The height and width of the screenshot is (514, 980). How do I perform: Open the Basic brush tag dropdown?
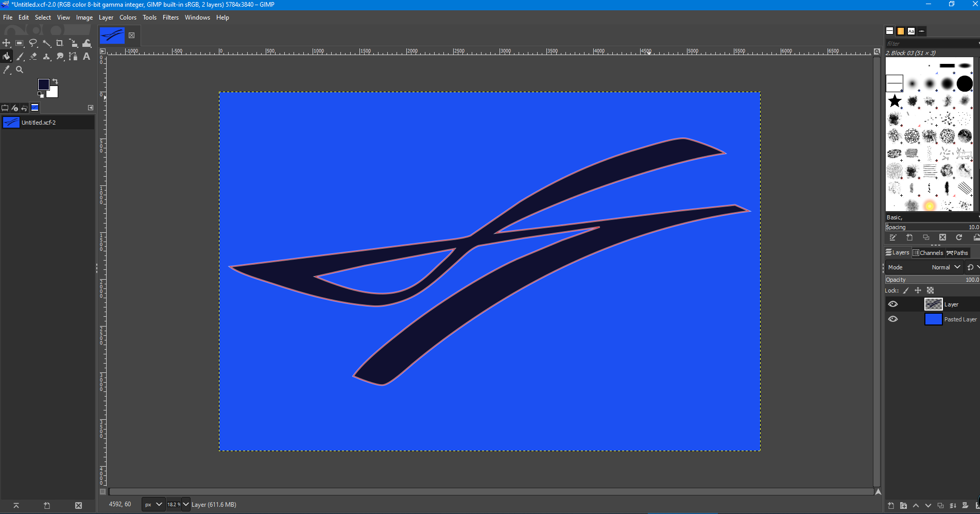[x=932, y=217]
